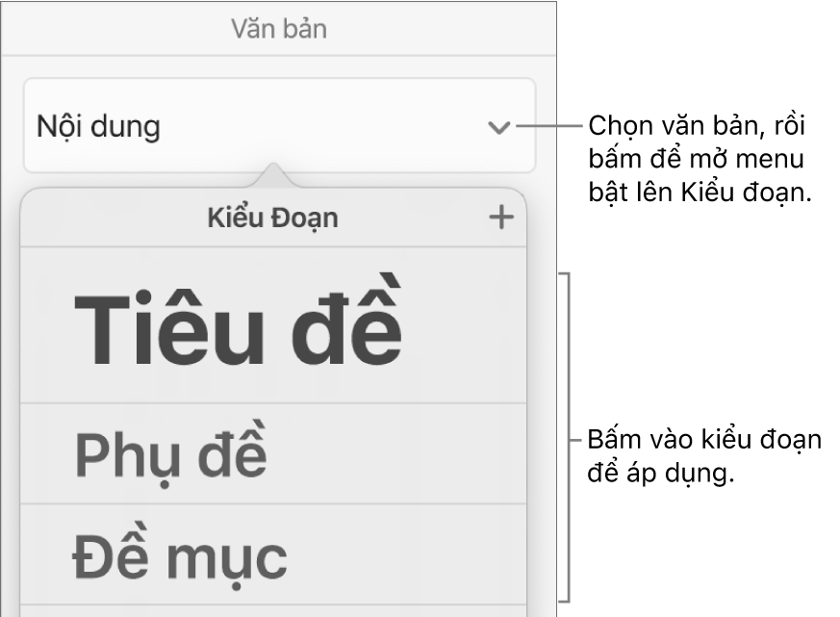Add a new paragraph style with plus icon
Screen dimensions: 840x617
point(501,218)
